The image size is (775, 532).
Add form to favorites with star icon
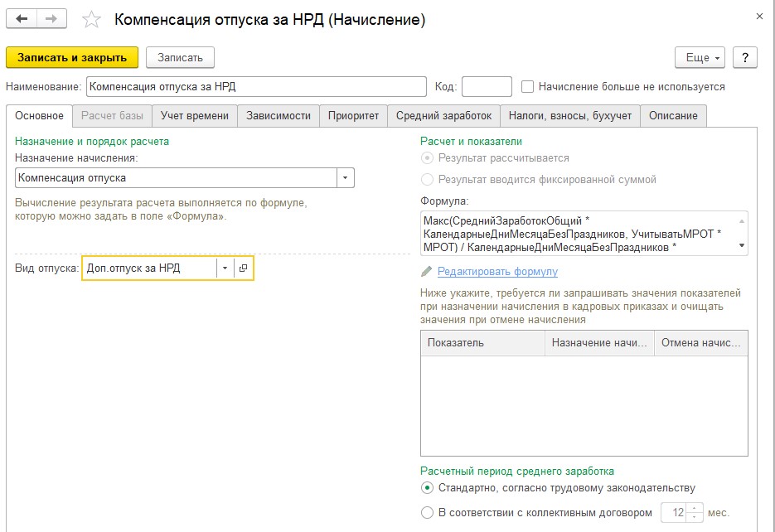(x=91, y=20)
